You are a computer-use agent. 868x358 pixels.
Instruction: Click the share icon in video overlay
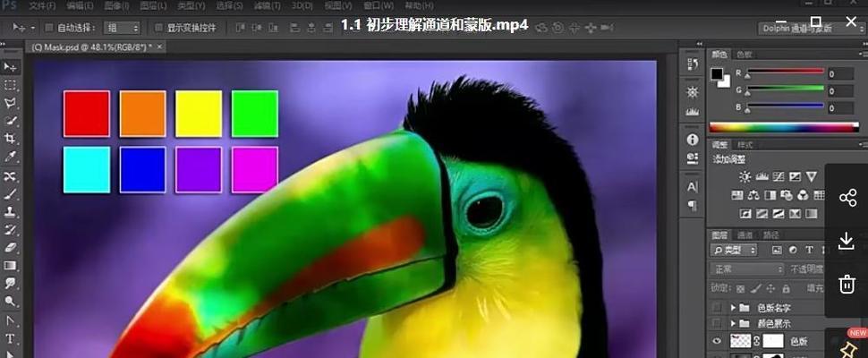pos(847,198)
